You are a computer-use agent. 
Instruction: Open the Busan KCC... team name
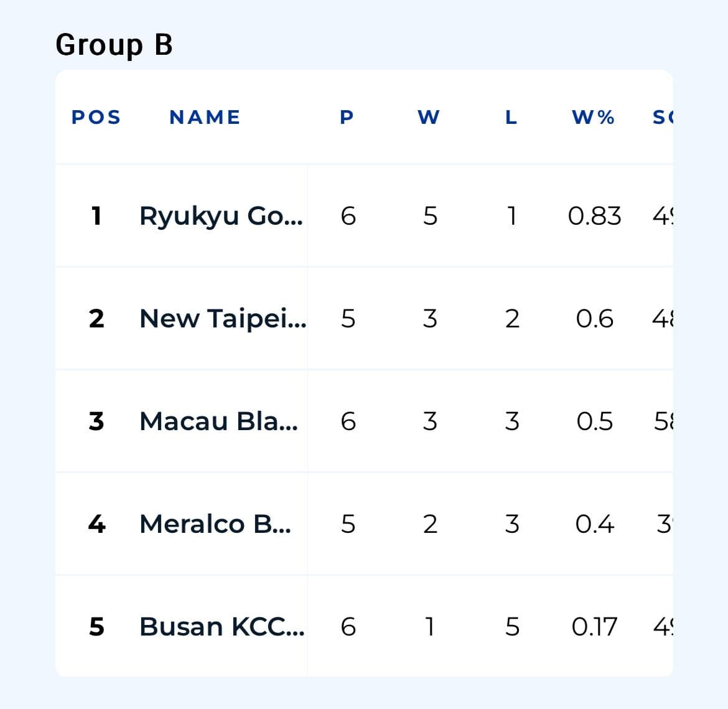coord(222,627)
